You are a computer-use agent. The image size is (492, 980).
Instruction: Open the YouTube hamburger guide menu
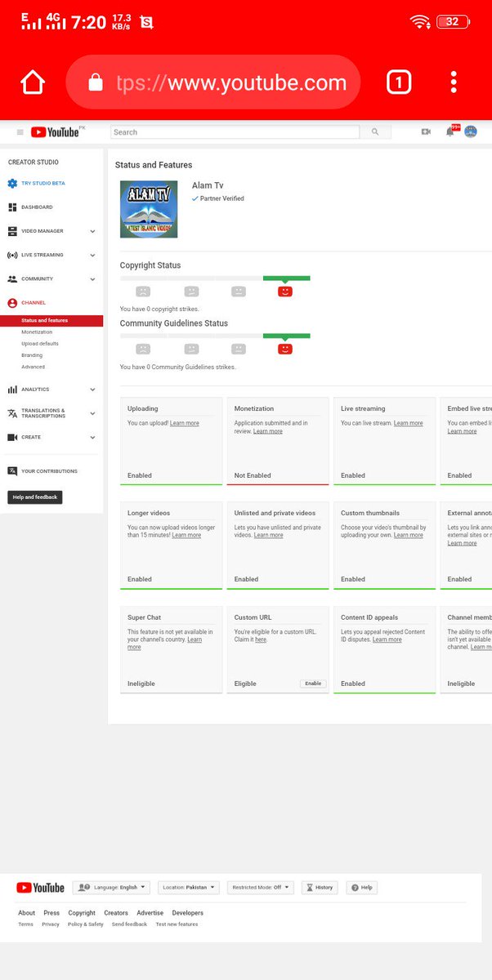pyautogui.click(x=20, y=132)
